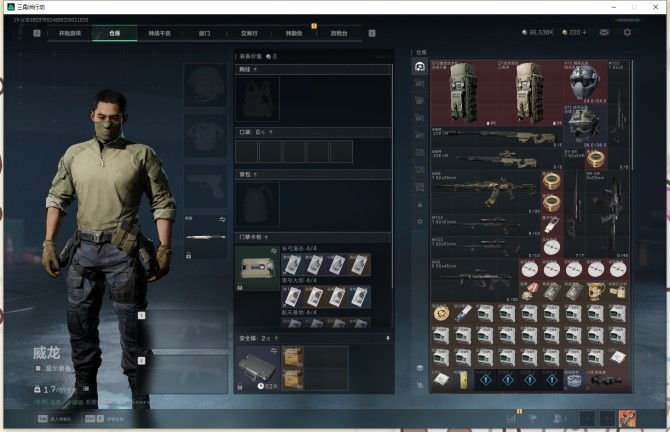Open the settings gear in top bar
Image resolution: width=670 pixels, height=432 pixels.
[627, 32]
